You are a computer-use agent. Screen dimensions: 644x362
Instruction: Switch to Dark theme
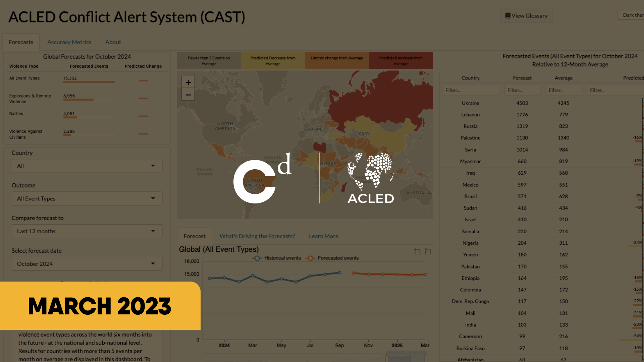point(632,15)
